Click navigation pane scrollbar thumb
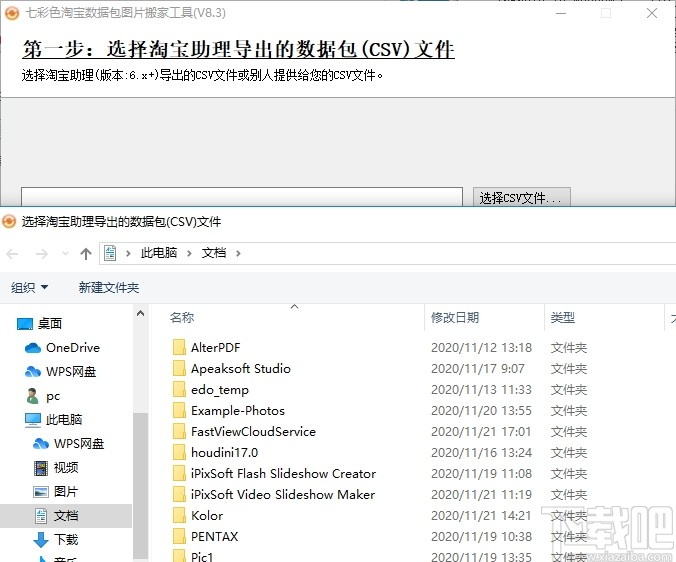 (x=141, y=487)
